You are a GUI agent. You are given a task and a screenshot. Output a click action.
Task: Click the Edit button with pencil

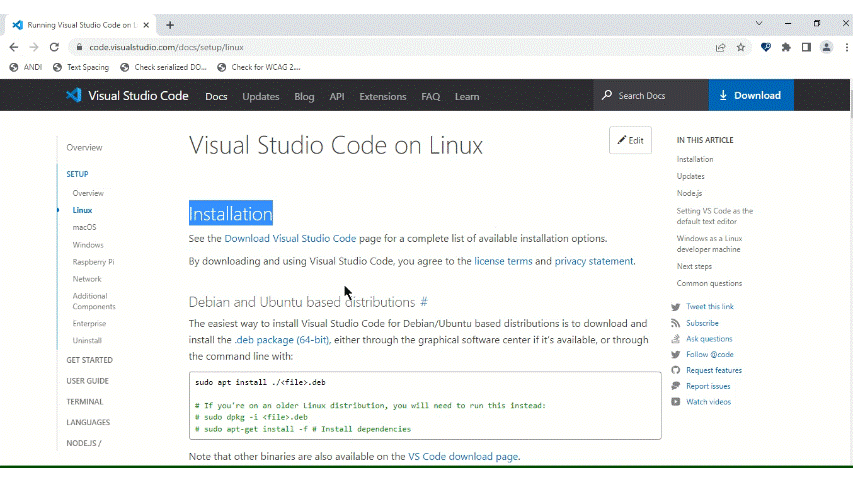pos(630,140)
